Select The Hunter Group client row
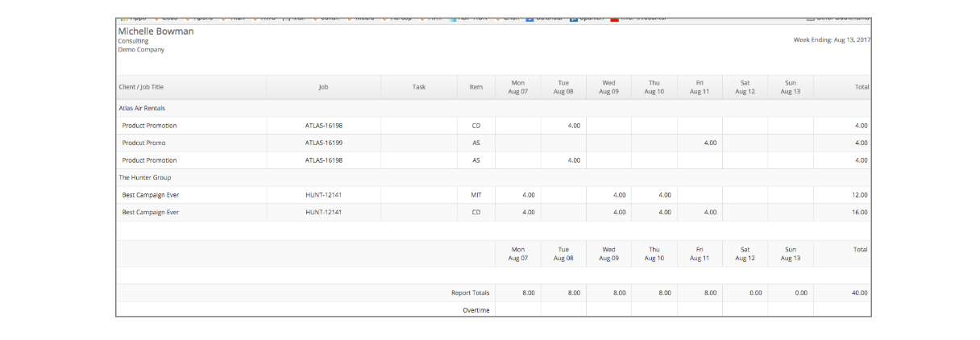The width and height of the screenshot is (980, 340). coord(145,177)
